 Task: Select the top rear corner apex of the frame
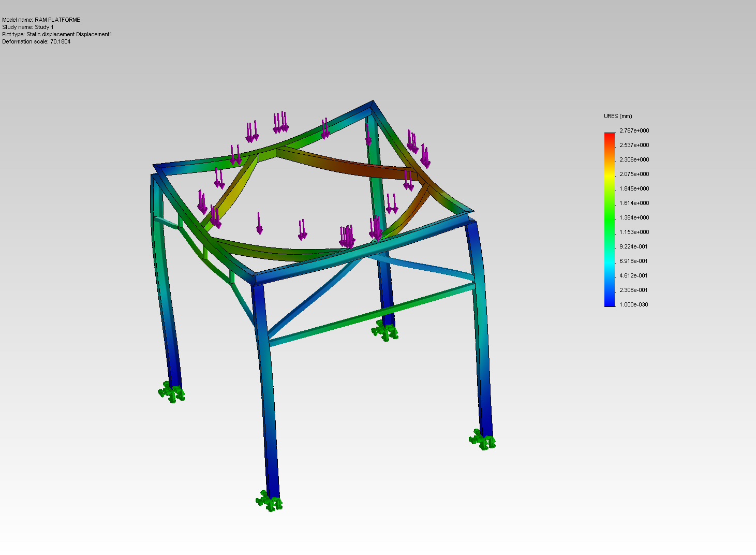tap(372, 104)
